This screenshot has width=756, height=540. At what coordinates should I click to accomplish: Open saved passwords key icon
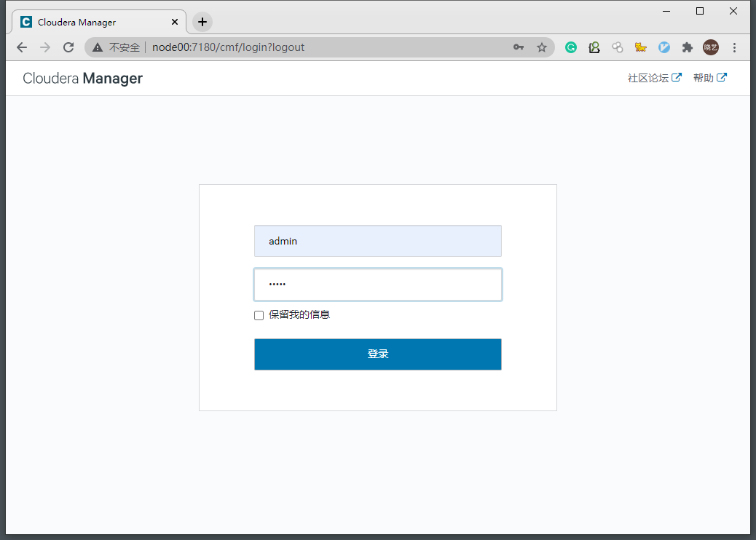pyautogui.click(x=519, y=47)
